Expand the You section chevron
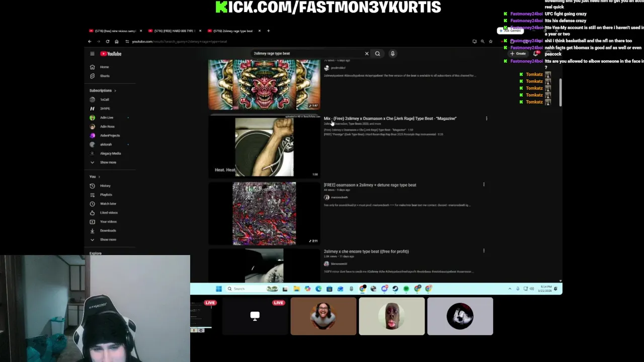644x362 pixels. point(99,177)
